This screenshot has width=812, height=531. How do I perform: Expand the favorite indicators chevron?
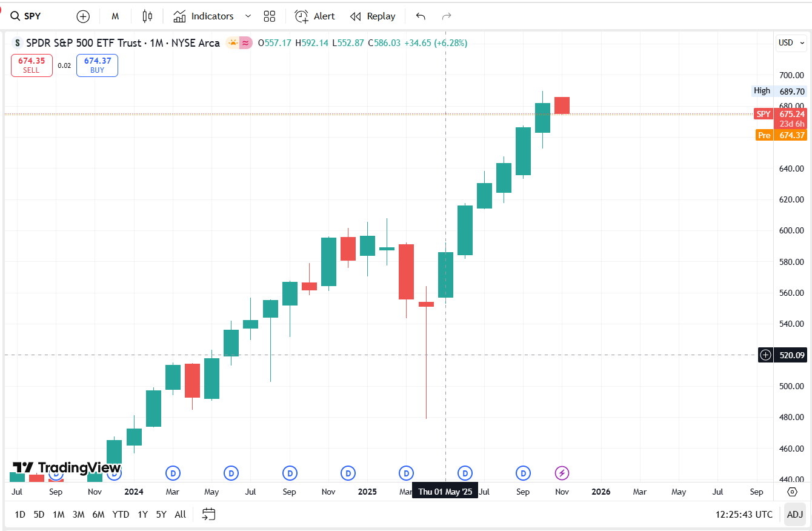click(x=248, y=16)
